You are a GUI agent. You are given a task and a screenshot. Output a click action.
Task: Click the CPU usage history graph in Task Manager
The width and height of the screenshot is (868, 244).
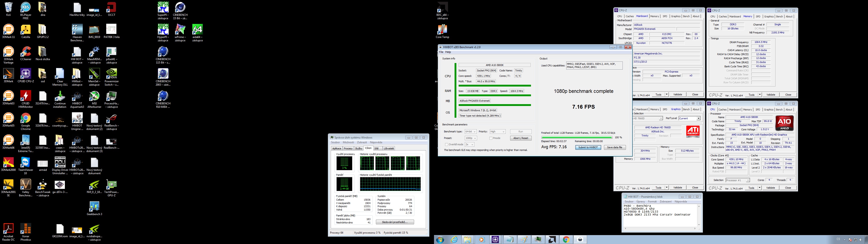pyautogui.click(x=390, y=163)
